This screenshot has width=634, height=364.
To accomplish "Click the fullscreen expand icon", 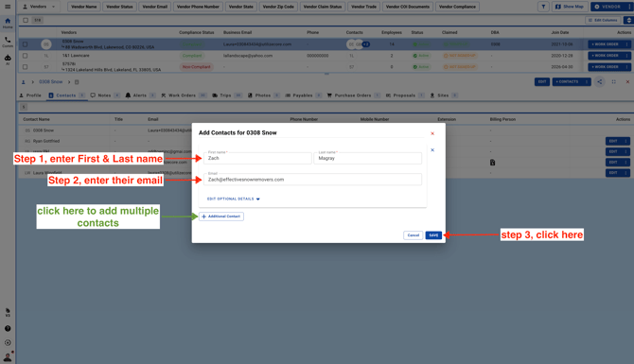I will tap(614, 81).
